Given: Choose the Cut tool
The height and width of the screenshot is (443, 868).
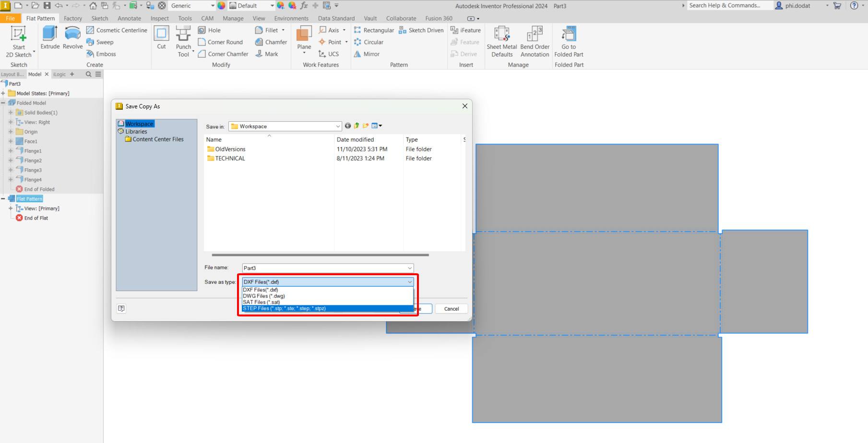Looking at the screenshot, I should click(161, 37).
